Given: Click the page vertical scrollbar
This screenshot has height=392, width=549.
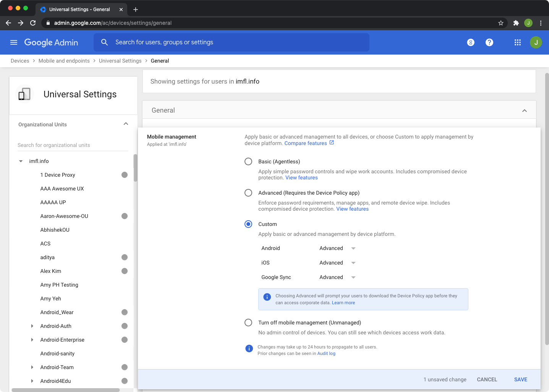Looking at the screenshot, I should (547, 209).
